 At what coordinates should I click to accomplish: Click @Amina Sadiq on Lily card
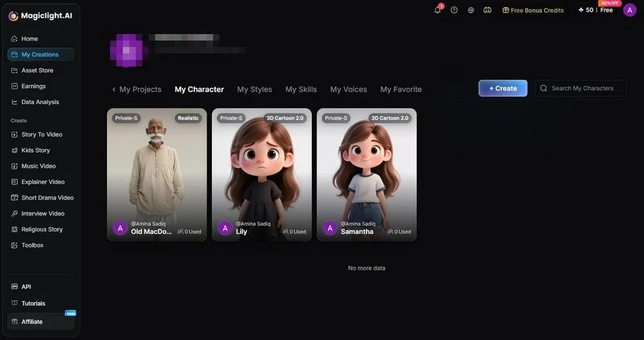point(253,224)
